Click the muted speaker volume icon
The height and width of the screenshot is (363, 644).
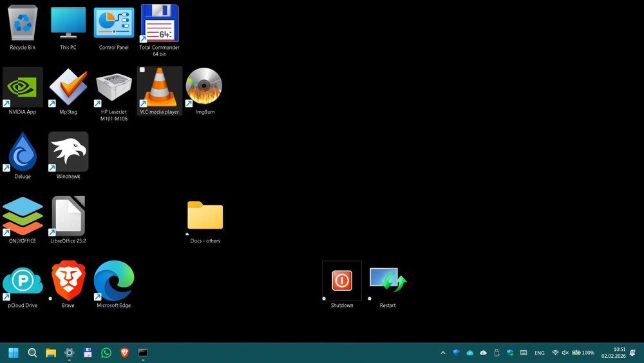click(x=565, y=353)
